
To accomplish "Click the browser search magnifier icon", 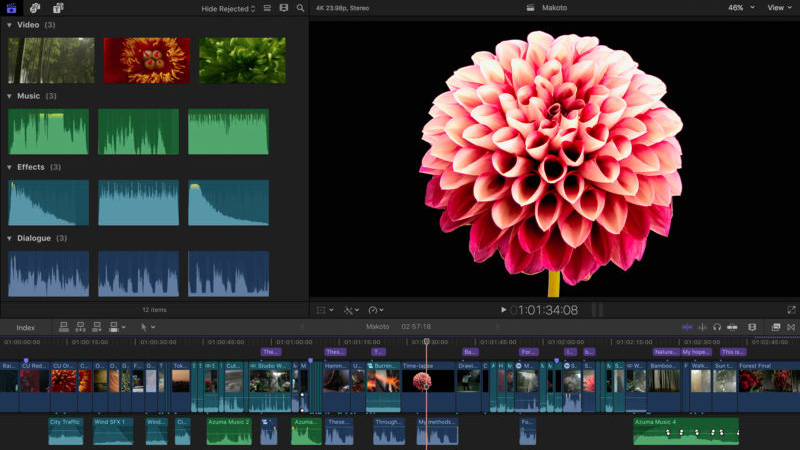I will [x=300, y=8].
